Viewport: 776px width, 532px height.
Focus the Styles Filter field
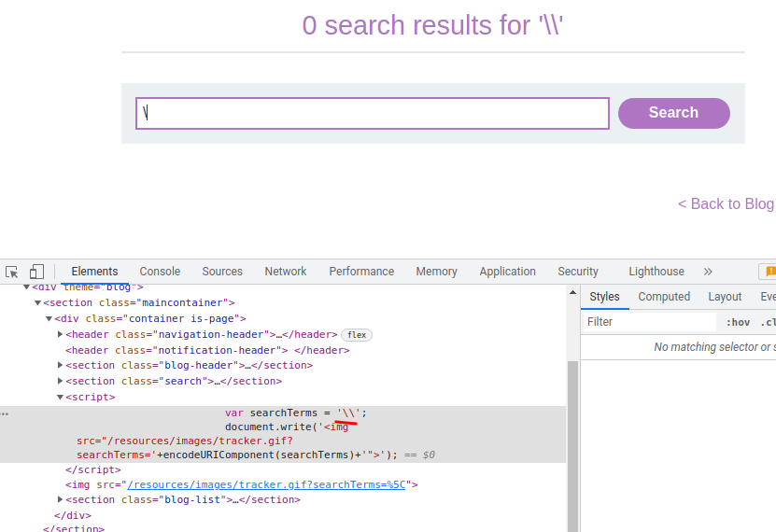649,322
